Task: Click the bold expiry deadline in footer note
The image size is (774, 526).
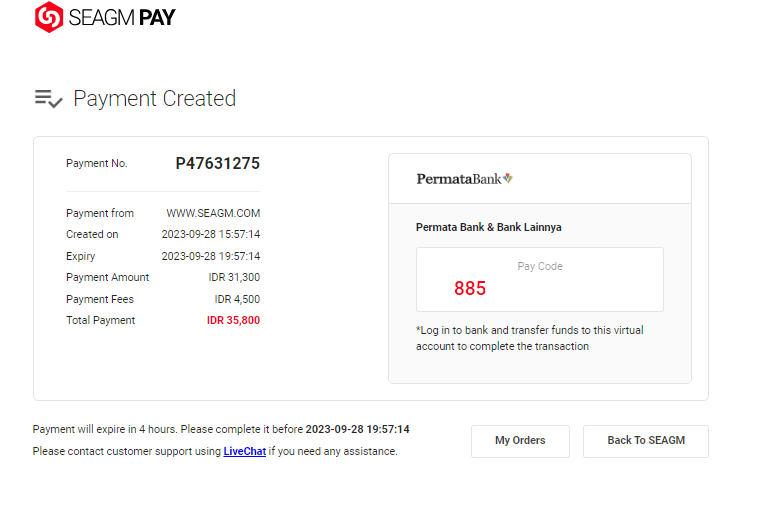Action: click(x=357, y=429)
